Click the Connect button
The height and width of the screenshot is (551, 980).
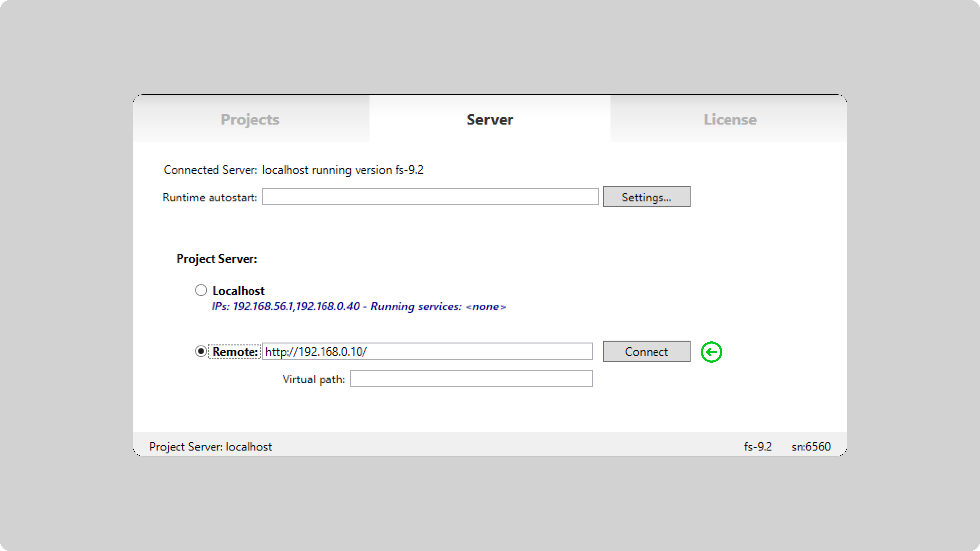pyautogui.click(x=646, y=351)
